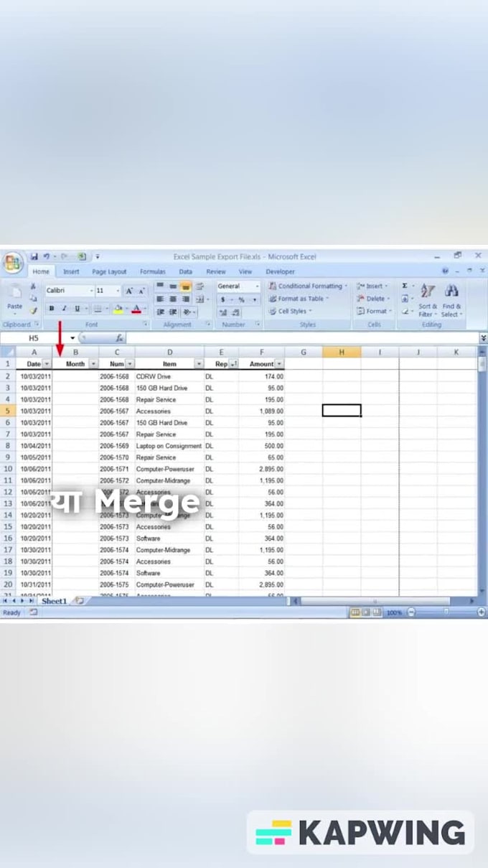
Task: Click Increase Decimal icon
Action: pos(223,312)
